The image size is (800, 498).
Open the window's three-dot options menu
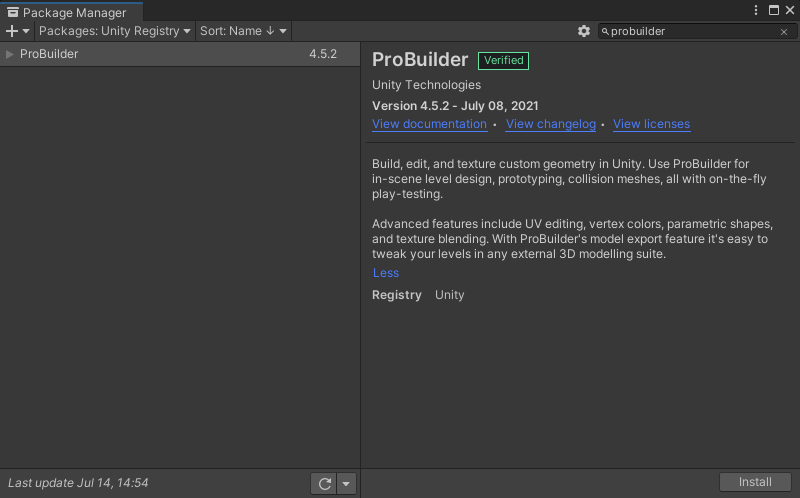coord(756,10)
